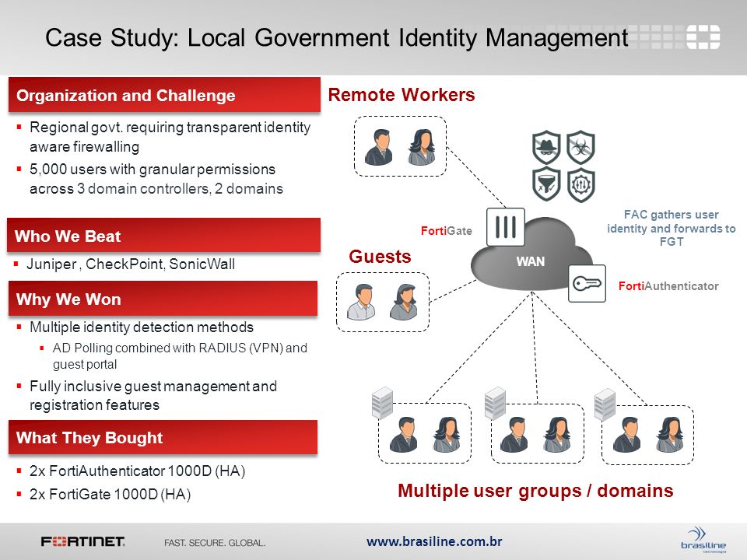Select male user in leftmost domain group
Image resolution: width=747 pixels, height=560 pixels.
pyautogui.click(x=404, y=434)
